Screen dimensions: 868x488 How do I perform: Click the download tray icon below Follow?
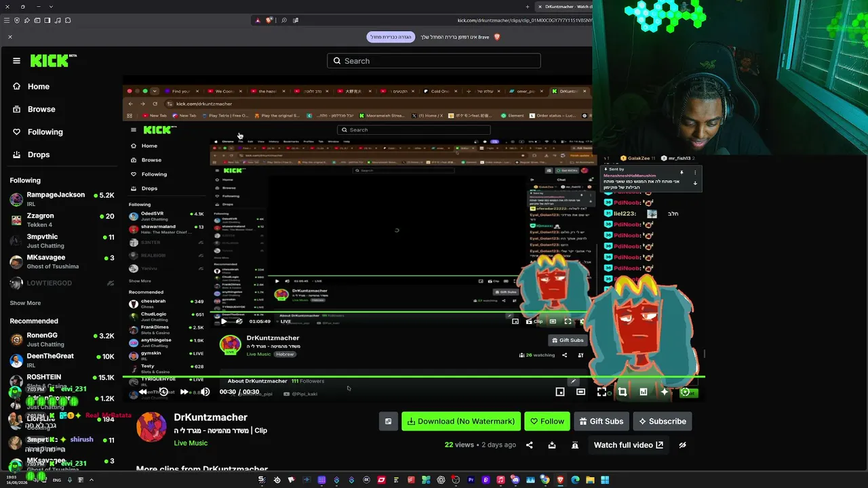(x=552, y=445)
